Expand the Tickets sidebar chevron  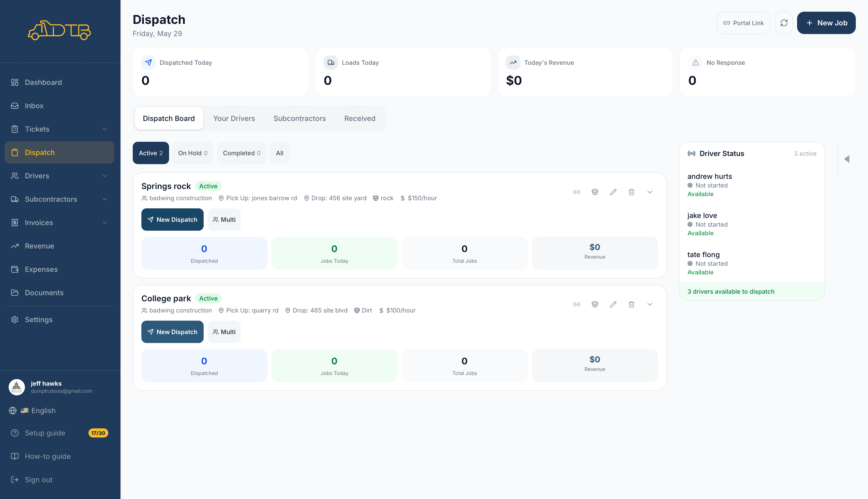[104, 129]
